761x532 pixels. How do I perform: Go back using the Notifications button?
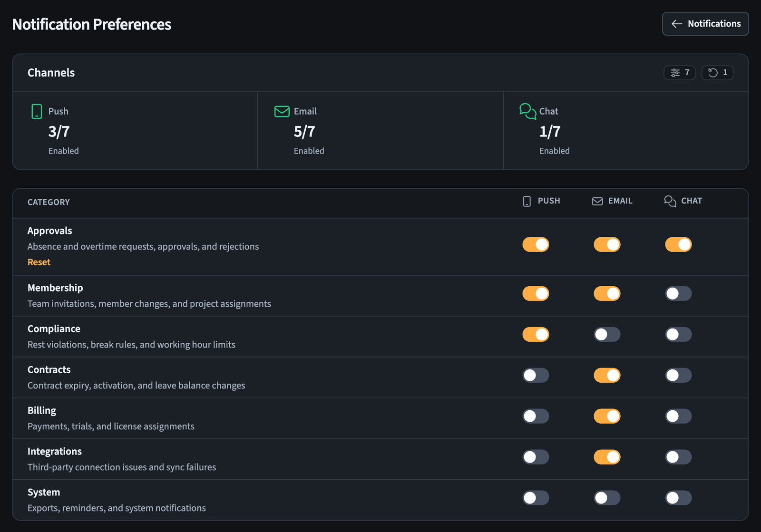(705, 24)
